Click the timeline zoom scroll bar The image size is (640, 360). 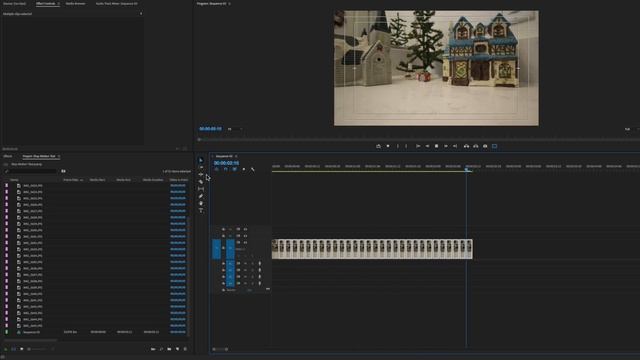coord(220,349)
